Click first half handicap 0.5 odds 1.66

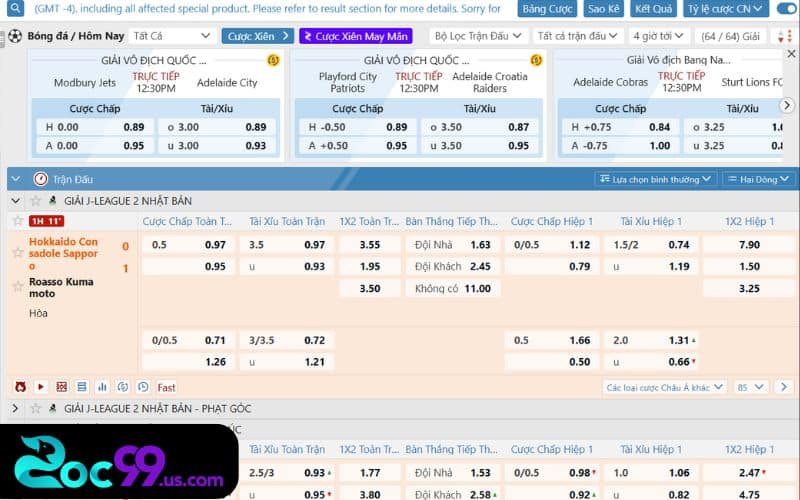[x=552, y=340]
